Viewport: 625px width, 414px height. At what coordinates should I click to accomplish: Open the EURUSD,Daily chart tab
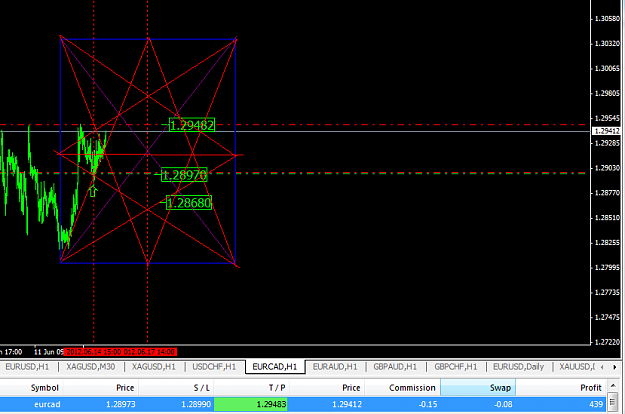pos(519,367)
